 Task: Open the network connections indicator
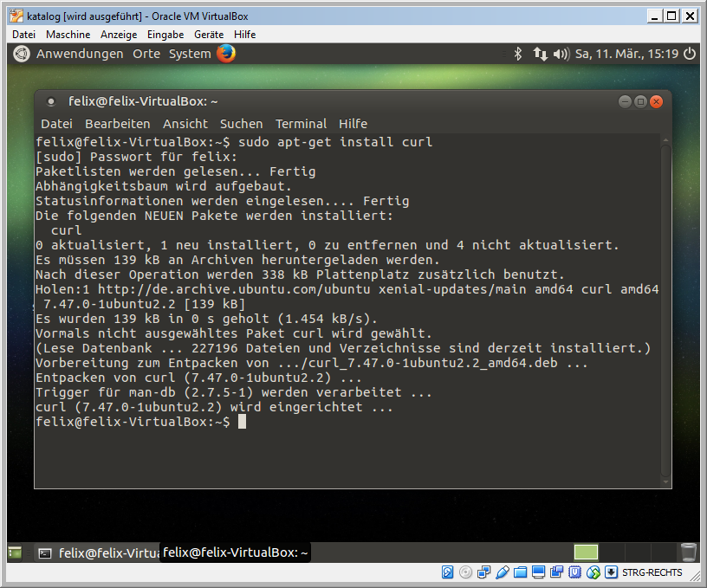(540, 54)
